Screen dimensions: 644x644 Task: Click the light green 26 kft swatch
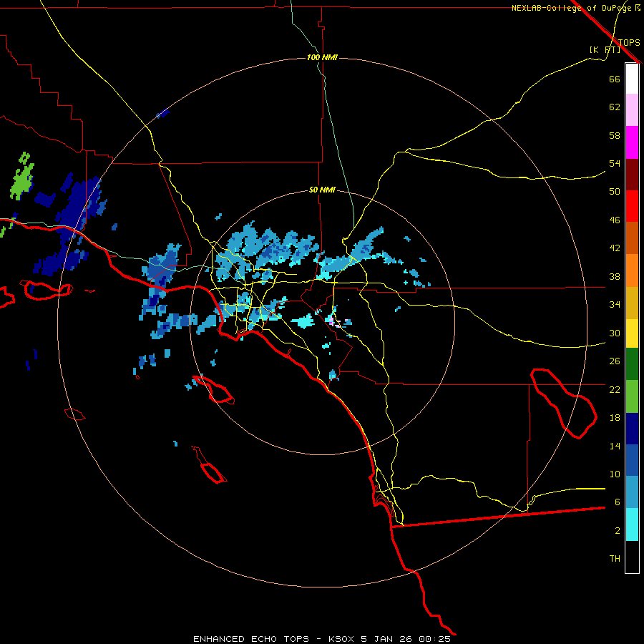pyautogui.click(x=631, y=396)
